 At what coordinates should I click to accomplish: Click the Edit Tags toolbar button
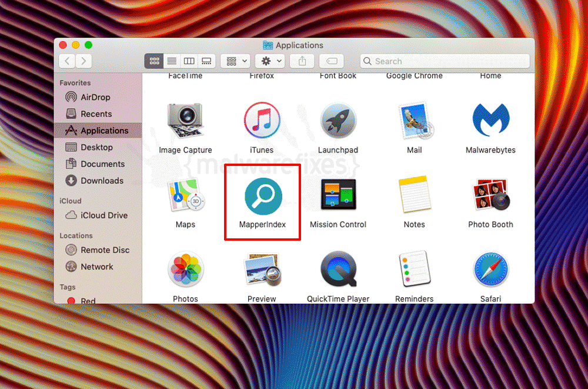pyautogui.click(x=332, y=61)
